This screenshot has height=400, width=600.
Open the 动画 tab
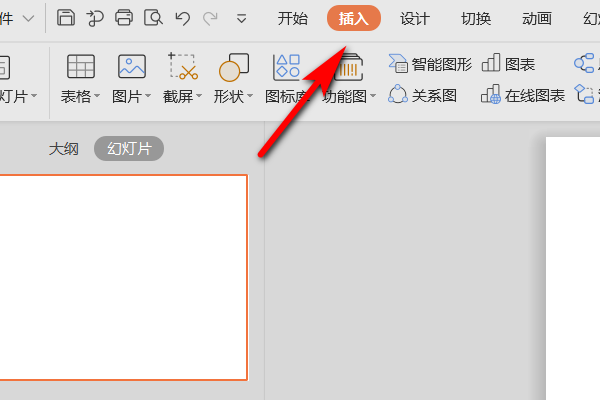537,18
